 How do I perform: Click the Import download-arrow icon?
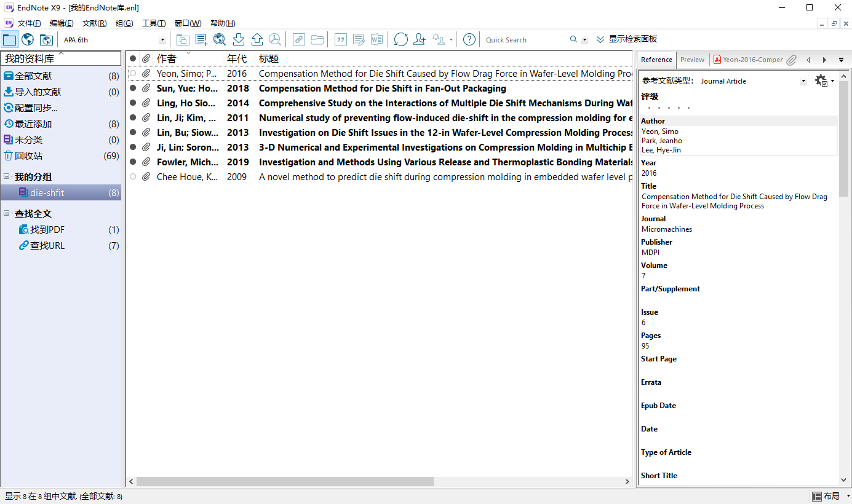tap(239, 40)
